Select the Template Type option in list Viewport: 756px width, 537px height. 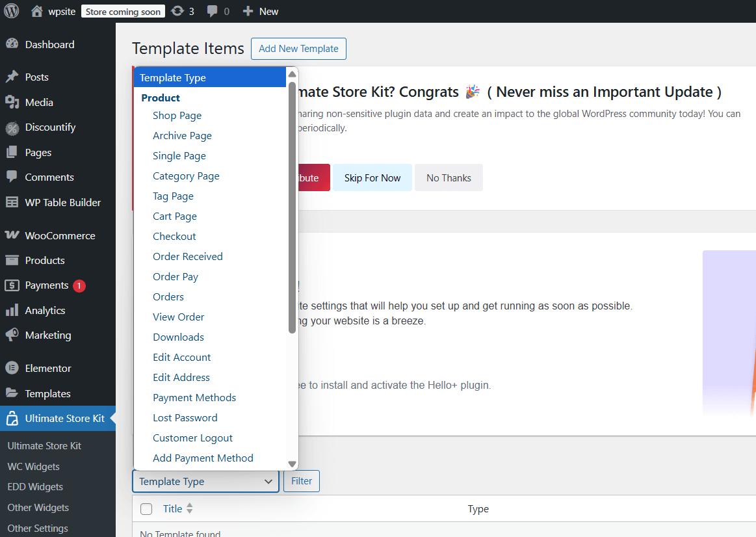210,77
